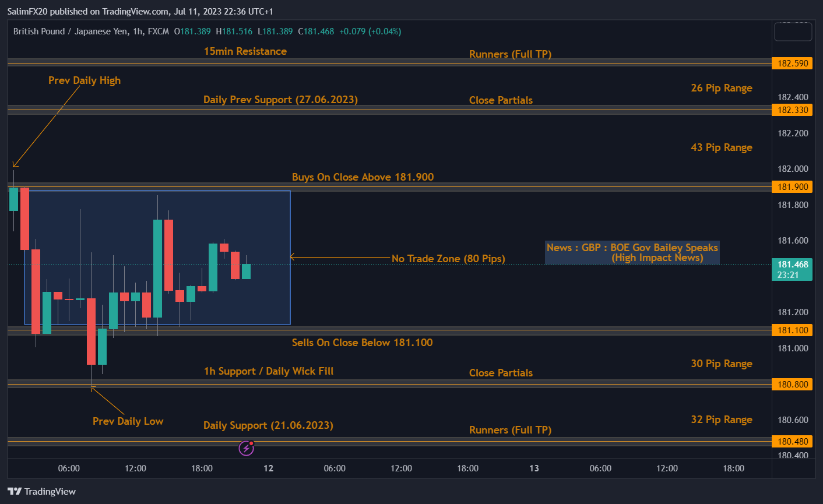Click the bold 13 date on time axis
823x504 pixels.
pos(534,468)
